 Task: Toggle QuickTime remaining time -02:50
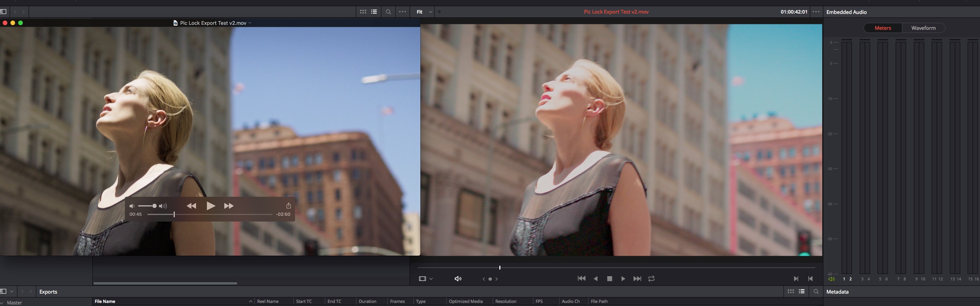pos(283,214)
